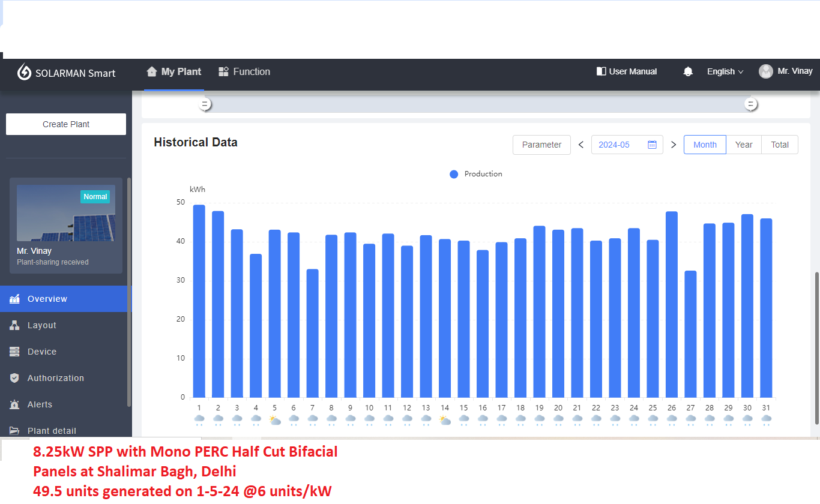Click the Normal status badge
Viewport: 820px width, 504px height.
pyautogui.click(x=95, y=197)
